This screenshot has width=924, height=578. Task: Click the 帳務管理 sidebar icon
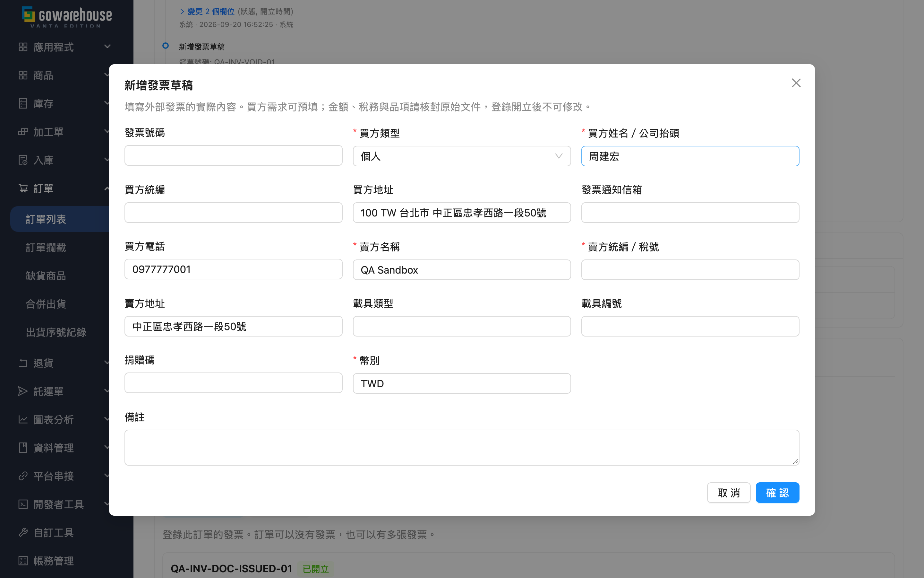[x=23, y=561]
